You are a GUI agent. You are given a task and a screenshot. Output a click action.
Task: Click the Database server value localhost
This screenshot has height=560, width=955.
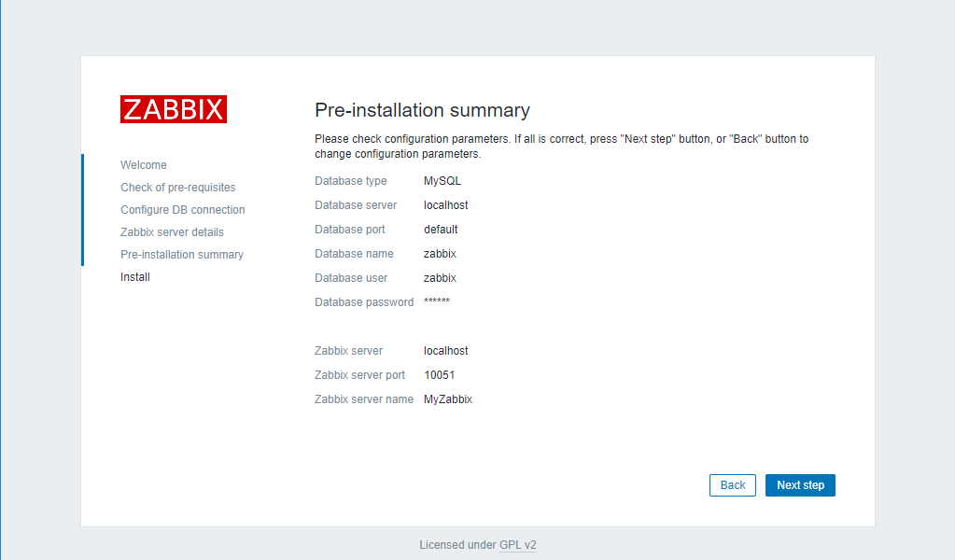point(446,205)
